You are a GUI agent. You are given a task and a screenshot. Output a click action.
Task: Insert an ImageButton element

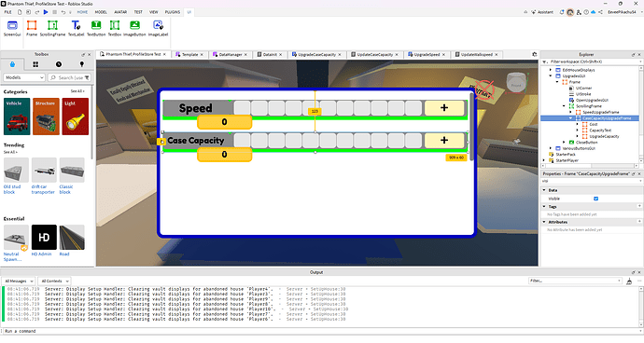coord(134,28)
